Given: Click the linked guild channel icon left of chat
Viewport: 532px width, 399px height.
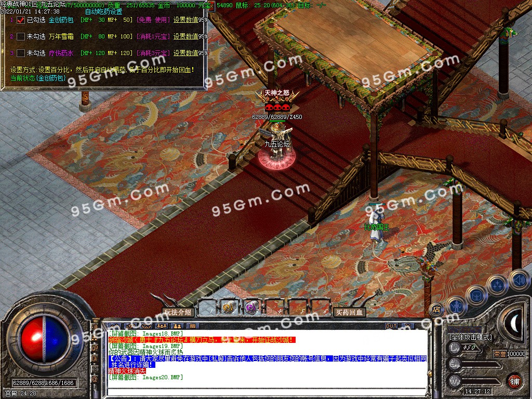Looking at the screenshot, I should pos(95,349).
